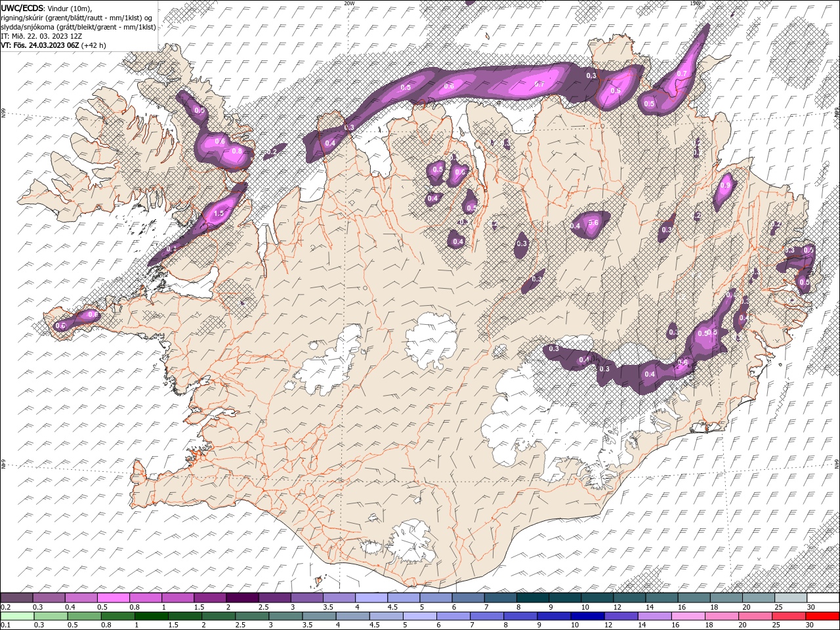Screen dimensions: 840x630
Task: Pick the pale grey 25 swatch in the upper scale
Action: pos(791,598)
